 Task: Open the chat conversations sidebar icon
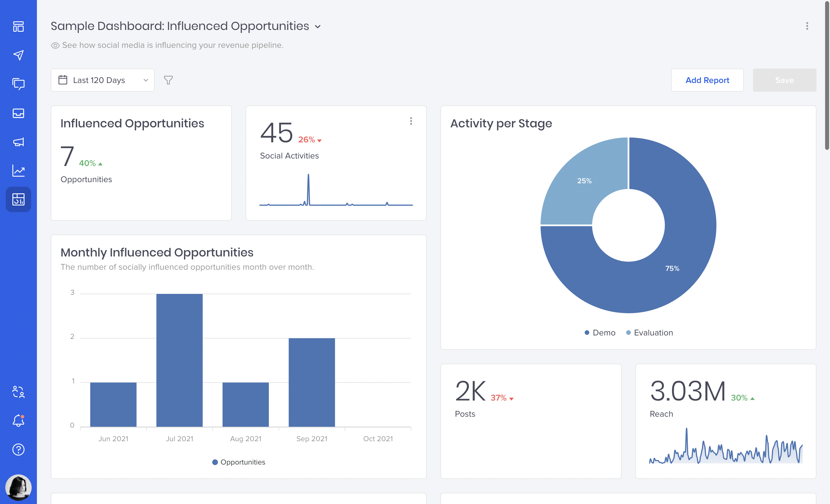18,84
